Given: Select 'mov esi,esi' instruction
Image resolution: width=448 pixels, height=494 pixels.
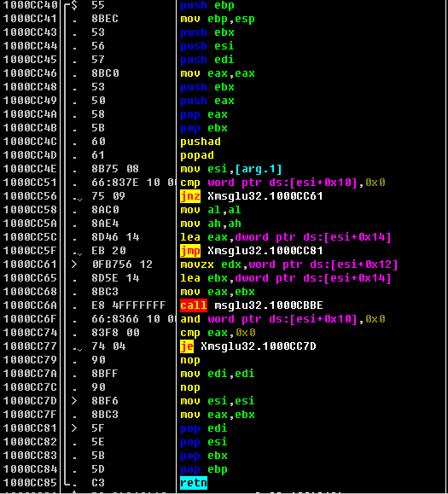Looking at the screenshot, I should 218,401.
